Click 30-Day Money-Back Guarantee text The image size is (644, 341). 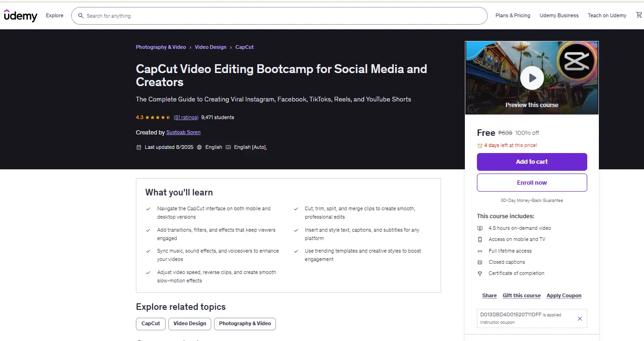click(532, 201)
